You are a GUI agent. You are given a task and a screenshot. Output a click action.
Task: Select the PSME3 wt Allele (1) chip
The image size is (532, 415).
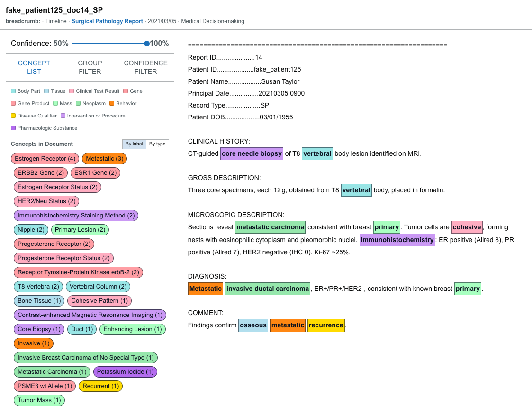point(45,387)
